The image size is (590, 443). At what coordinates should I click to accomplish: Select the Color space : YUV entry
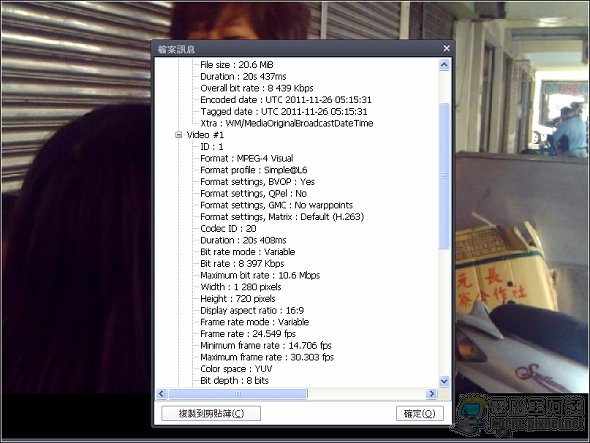[x=236, y=369]
